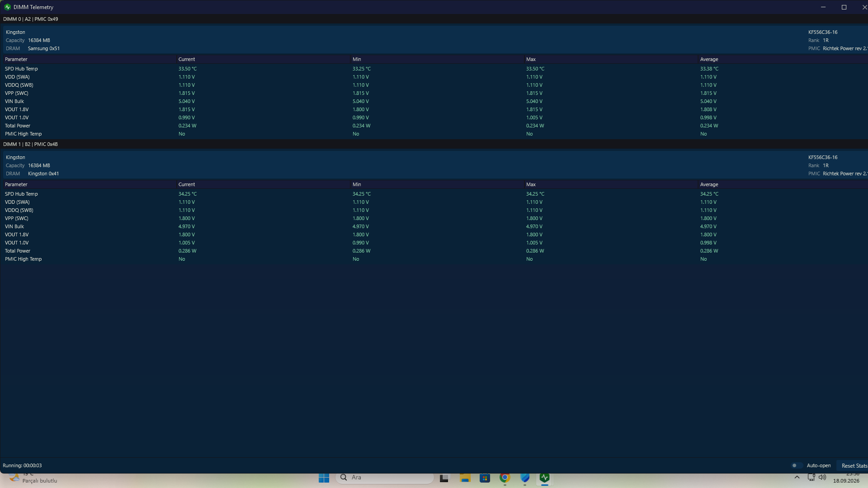Open Google Chrome from the taskbar
This screenshot has height=488, width=868.
[505, 478]
